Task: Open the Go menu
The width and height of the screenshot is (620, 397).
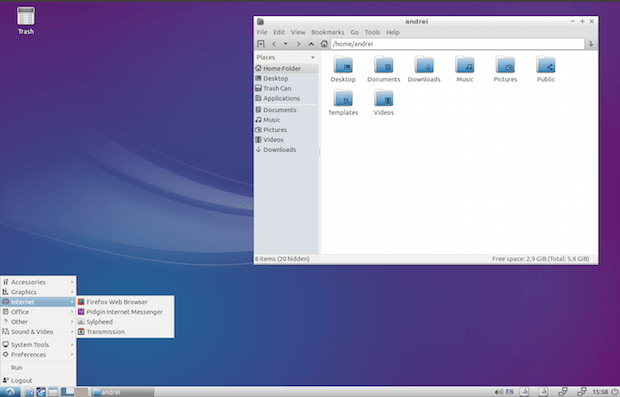Action: click(x=354, y=32)
